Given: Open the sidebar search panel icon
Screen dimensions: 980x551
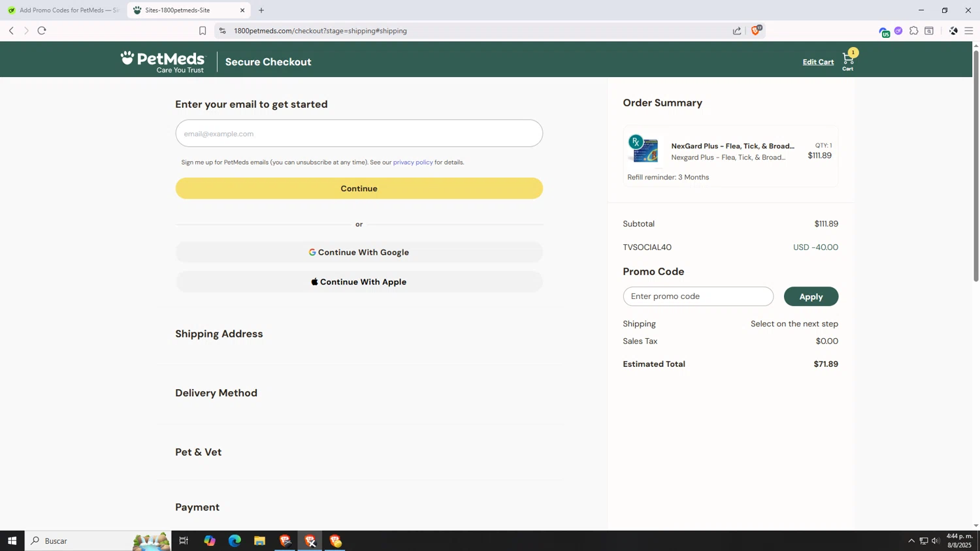Looking at the screenshot, I should coord(929,31).
